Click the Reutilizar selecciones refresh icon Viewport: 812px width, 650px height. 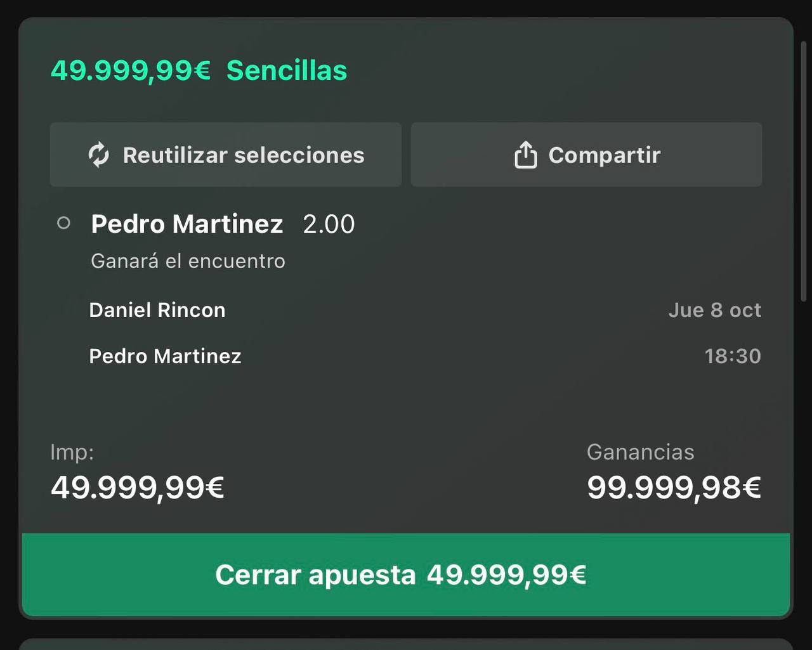pos(98,155)
